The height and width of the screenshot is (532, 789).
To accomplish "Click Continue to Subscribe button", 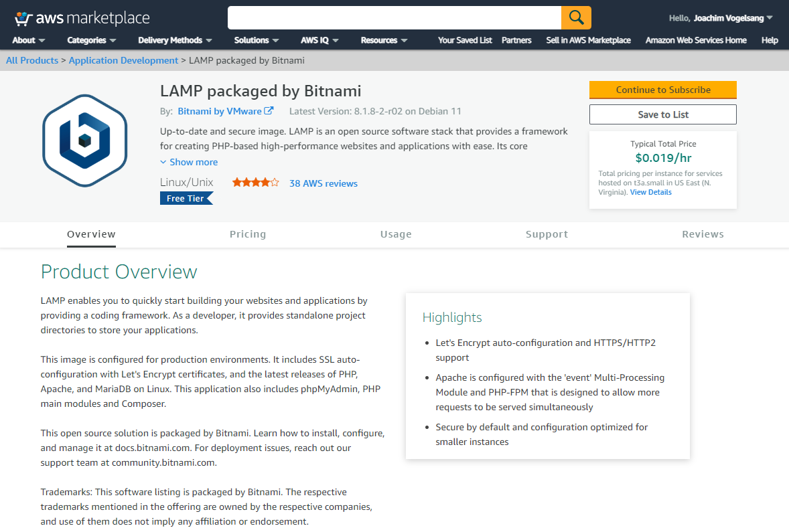I will [x=662, y=90].
